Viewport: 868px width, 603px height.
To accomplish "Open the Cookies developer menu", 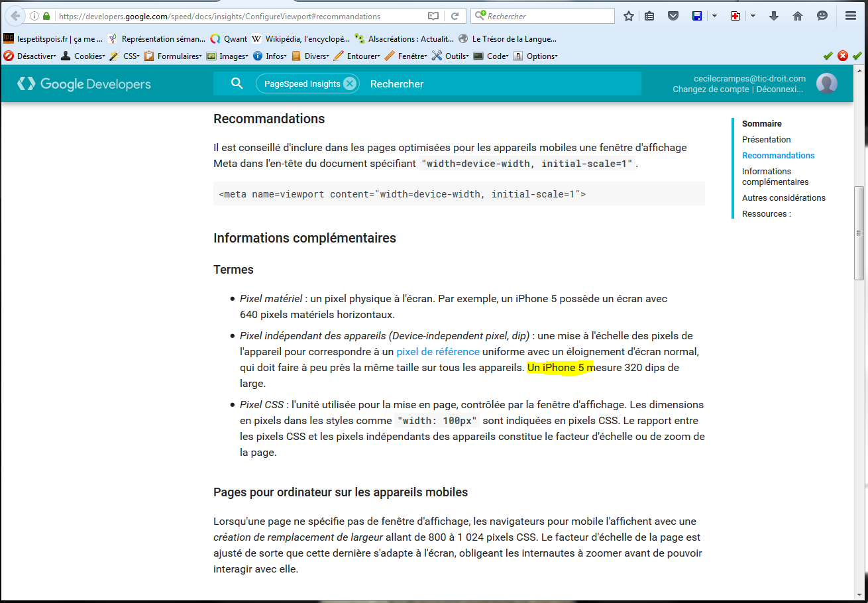I will (83, 56).
